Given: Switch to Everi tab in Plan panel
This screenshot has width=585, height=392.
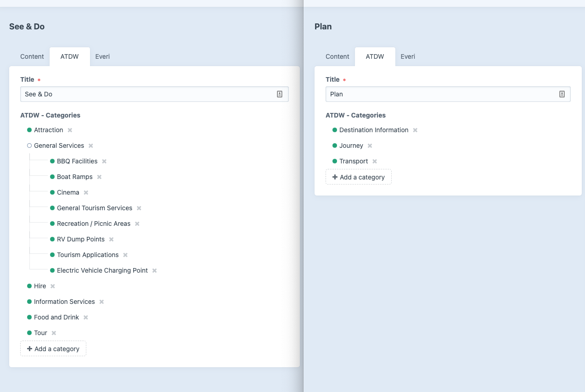Looking at the screenshot, I should click(x=408, y=56).
